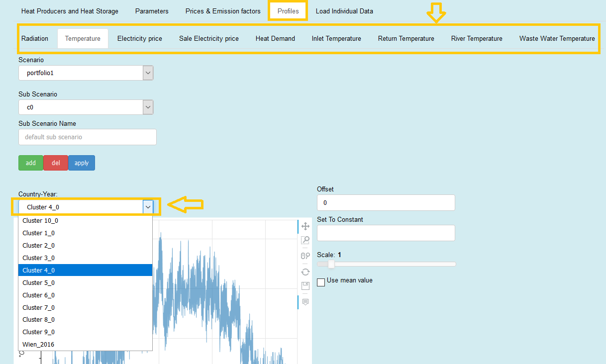
Task: Open the Electricity price sub-tab
Action: point(140,38)
